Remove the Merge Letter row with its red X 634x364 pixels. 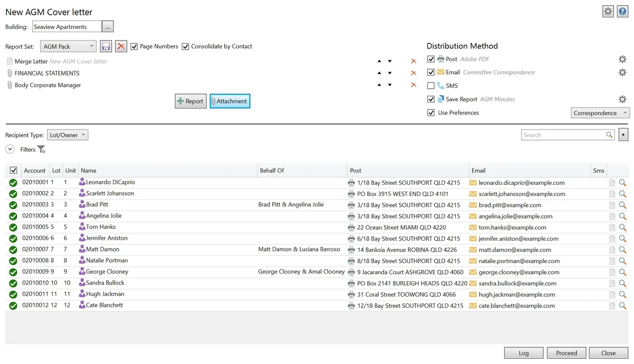click(414, 61)
